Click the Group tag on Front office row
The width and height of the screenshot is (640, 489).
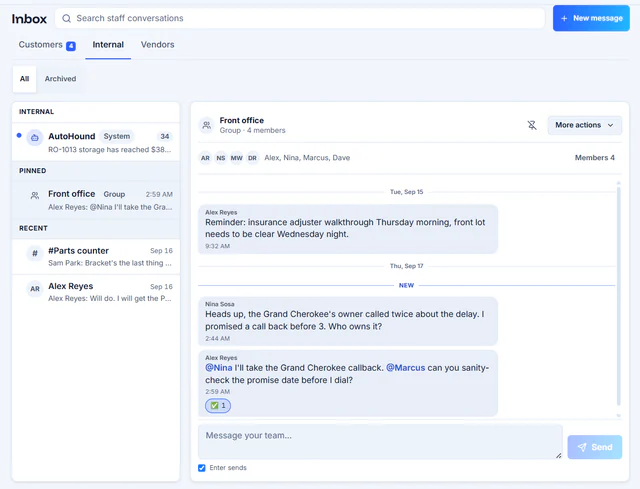pos(114,194)
